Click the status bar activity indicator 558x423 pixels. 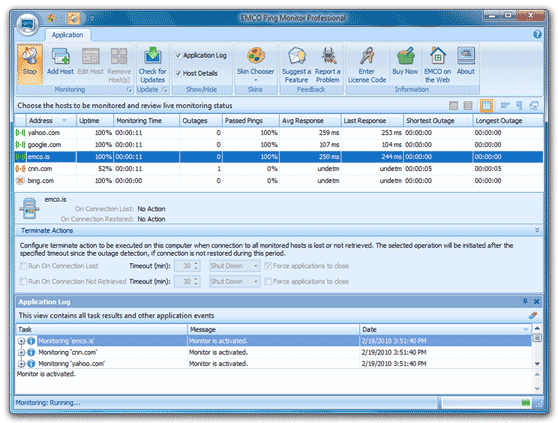point(526,403)
